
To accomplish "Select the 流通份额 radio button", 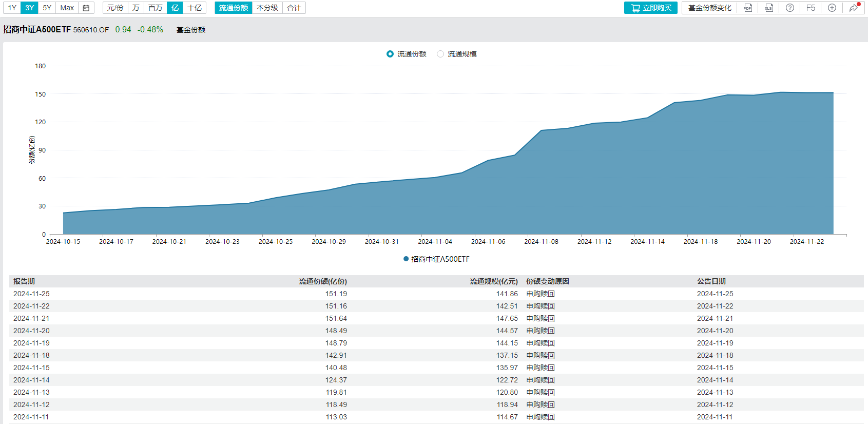I will (390, 54).
